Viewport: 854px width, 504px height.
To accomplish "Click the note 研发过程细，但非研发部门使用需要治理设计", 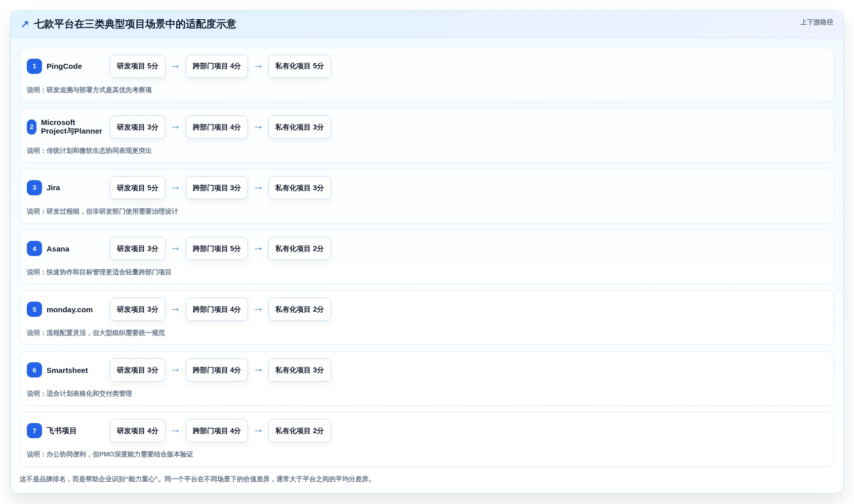I will pyautogui.click(x=112, y=212).
